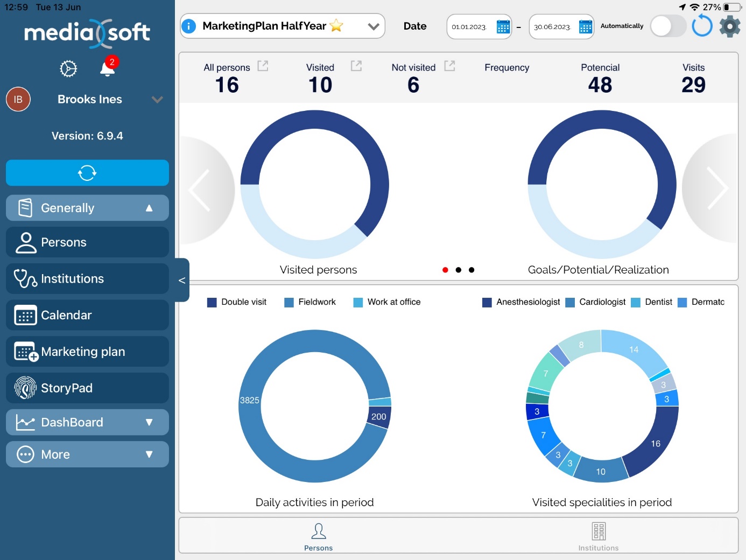Click the Cardiologist legend color swatch
This screenshot has width=746, height=560.
570,302
